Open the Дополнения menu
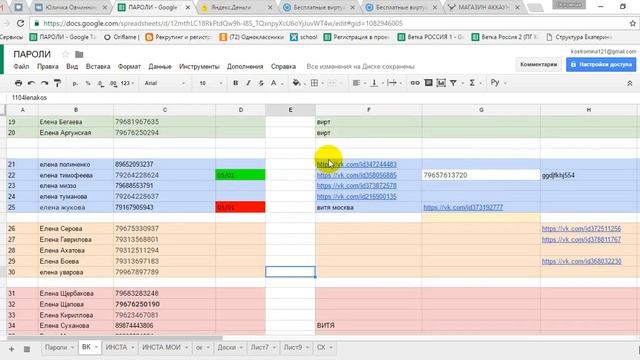The width and height of the screenshot is (640, 360). 245,67
